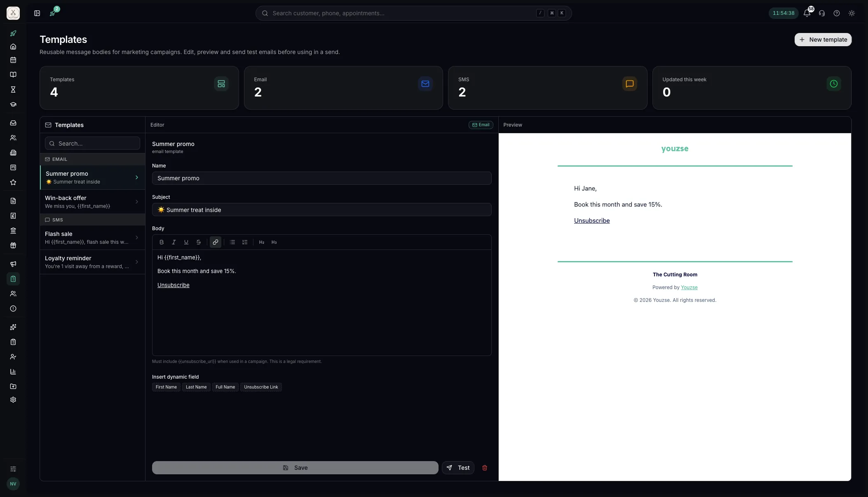Viewport: 868px width, 497px height.
Task: Click the Templates count stat card
Action: coord(139,88)
